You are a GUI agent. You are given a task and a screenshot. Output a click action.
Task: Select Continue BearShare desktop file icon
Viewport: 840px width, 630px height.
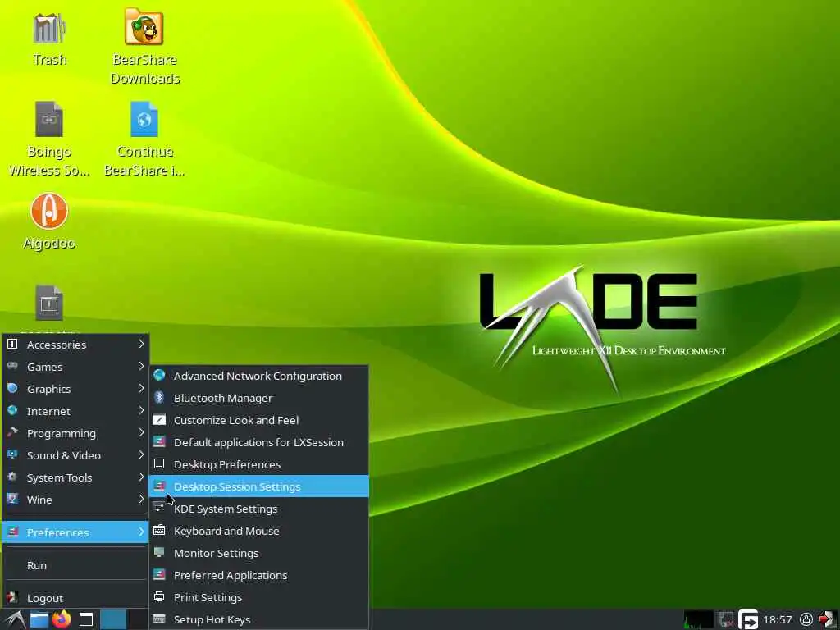[144, 139]
